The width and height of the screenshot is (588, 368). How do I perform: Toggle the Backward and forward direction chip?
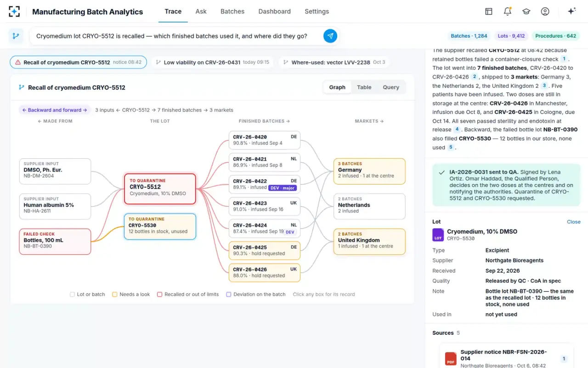(55, 110)
